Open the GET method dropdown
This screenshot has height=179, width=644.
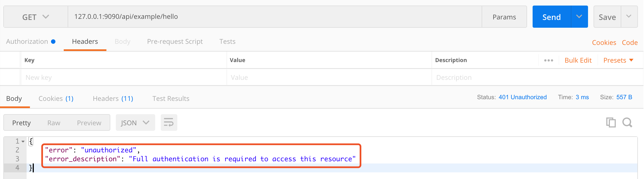(35, 17)
